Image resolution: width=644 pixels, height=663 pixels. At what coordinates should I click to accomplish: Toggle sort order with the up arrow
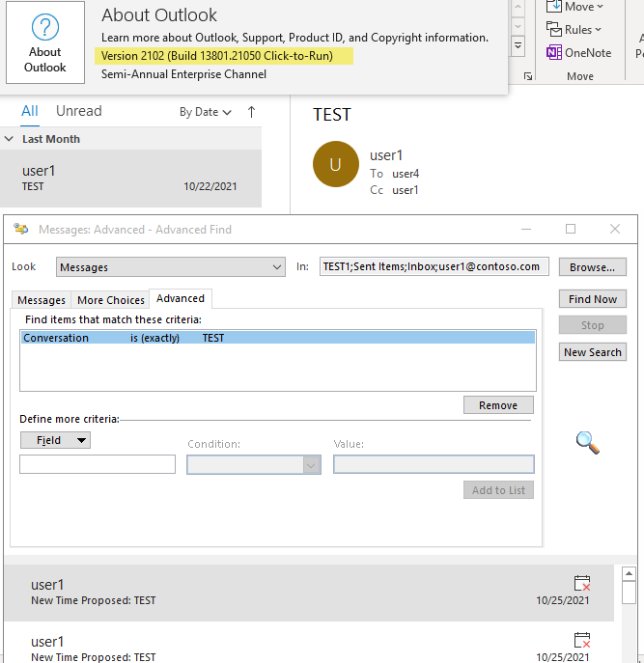(x=251, y=112)
